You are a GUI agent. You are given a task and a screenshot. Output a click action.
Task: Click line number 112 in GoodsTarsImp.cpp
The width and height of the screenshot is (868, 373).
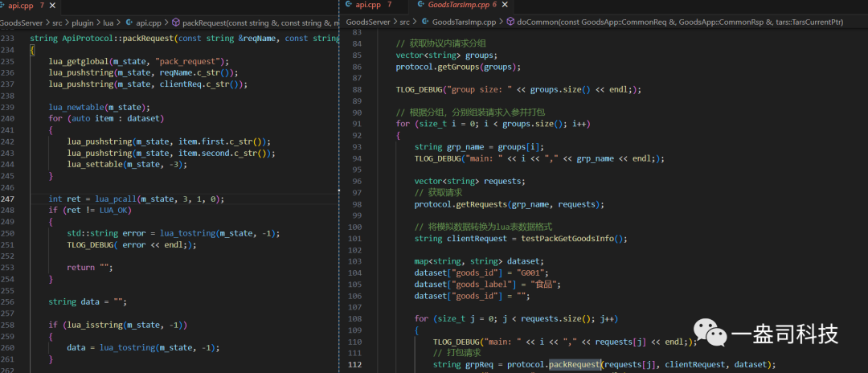354,364
